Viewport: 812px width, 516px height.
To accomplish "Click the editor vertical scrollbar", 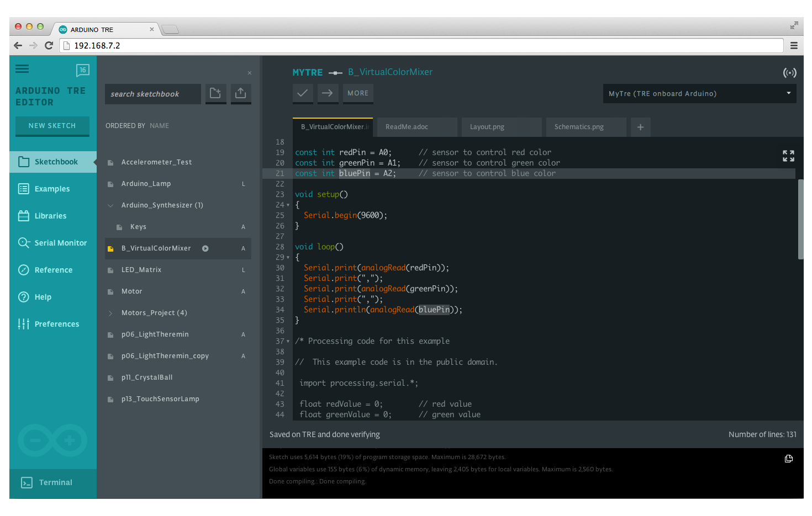I will click(801, 219).
